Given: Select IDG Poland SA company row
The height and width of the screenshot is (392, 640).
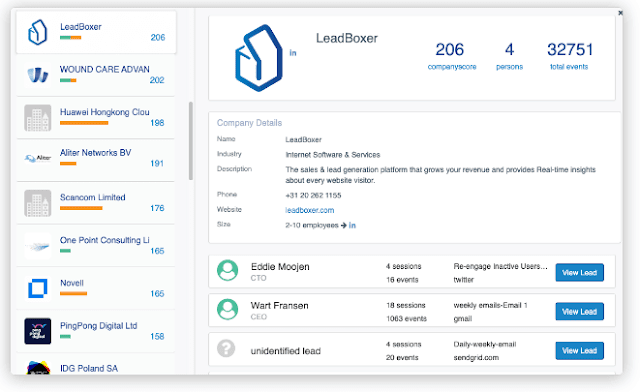Looking at the screenshot, I should pos(96,365).
